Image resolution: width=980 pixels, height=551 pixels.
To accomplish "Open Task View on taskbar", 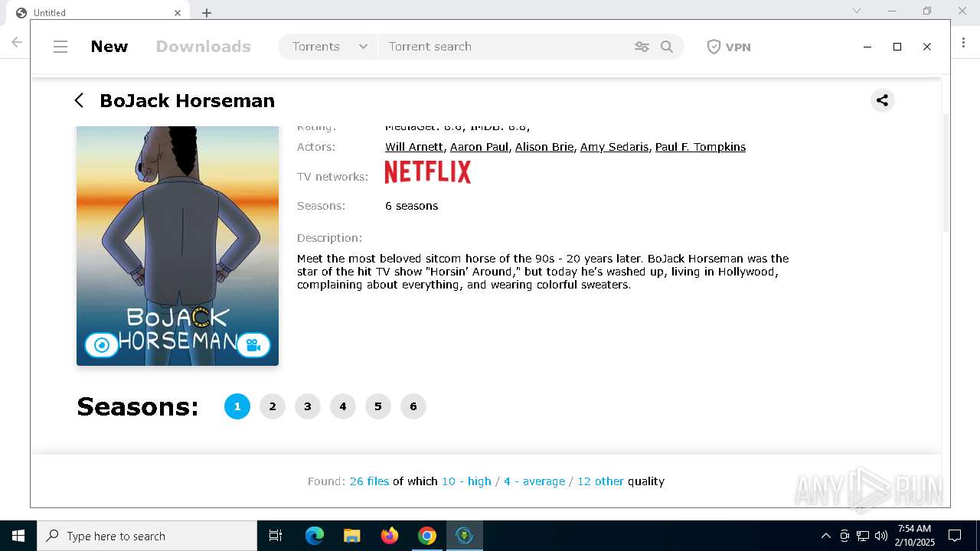I will click(276, 536).
